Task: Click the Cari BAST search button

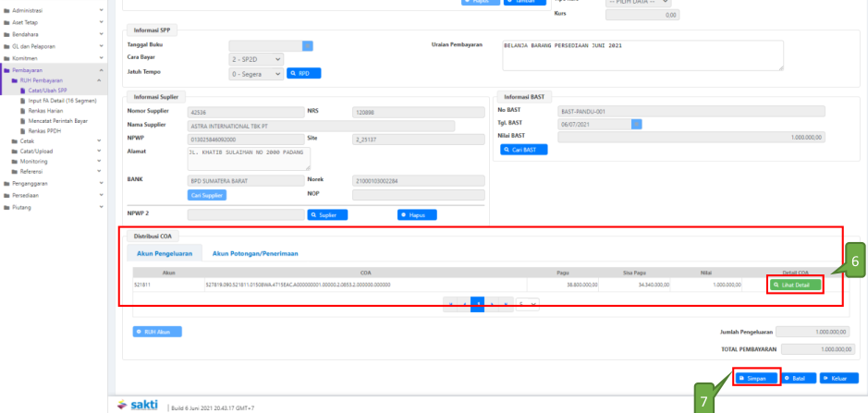Action: coord(523,150)
